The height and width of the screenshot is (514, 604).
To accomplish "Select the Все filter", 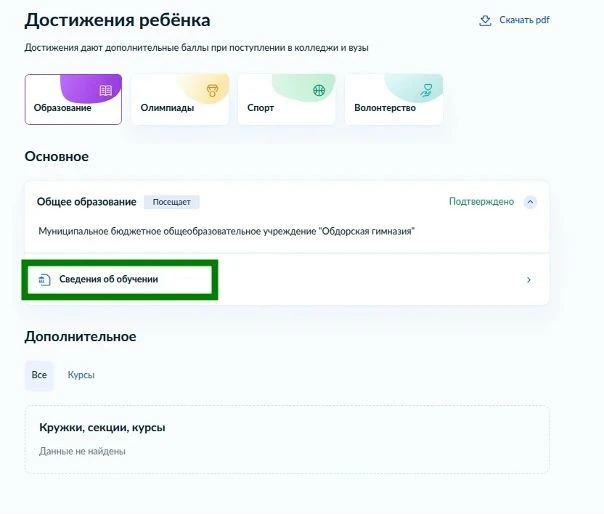I will point(39,375).
